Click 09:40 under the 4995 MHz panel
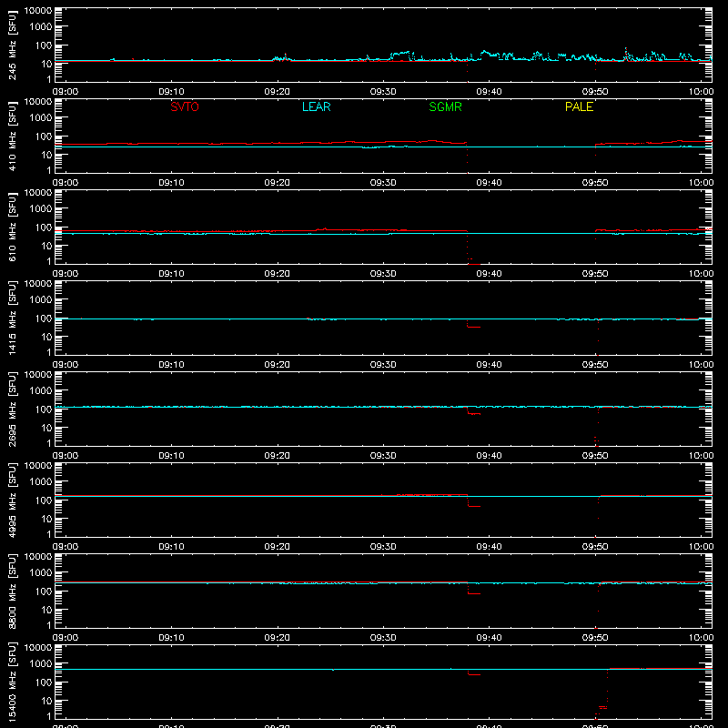Screen dimensions: 728x728 point(489,547)
